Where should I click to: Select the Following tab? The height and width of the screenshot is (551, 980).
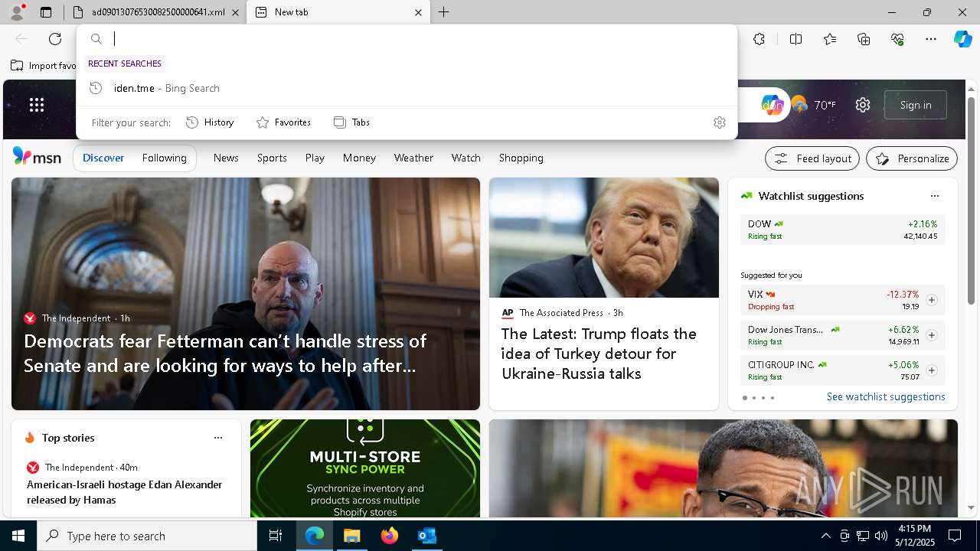point(164,158)
